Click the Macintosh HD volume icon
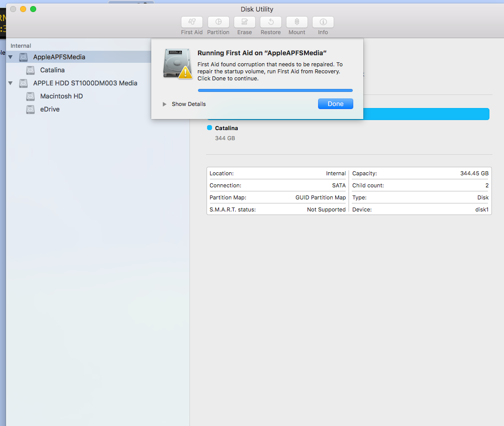Image resolution: width=504 pixels, height=426 pixels. coord(31,96)
